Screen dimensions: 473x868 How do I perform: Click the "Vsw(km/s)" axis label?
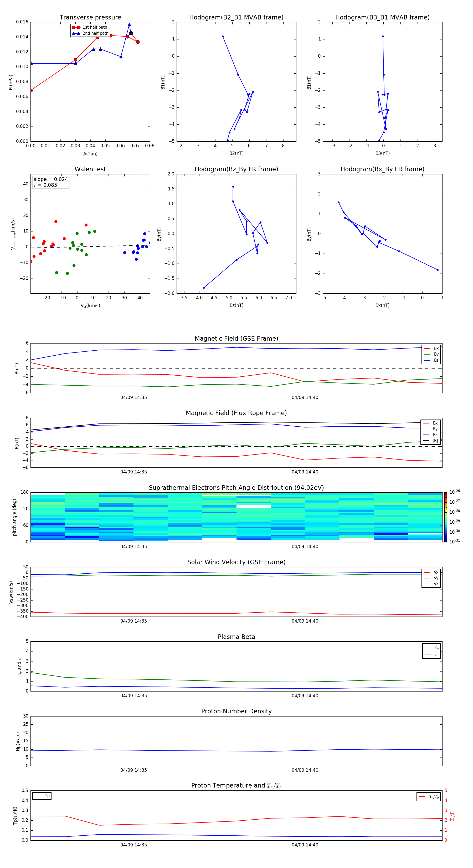(11, 592)
